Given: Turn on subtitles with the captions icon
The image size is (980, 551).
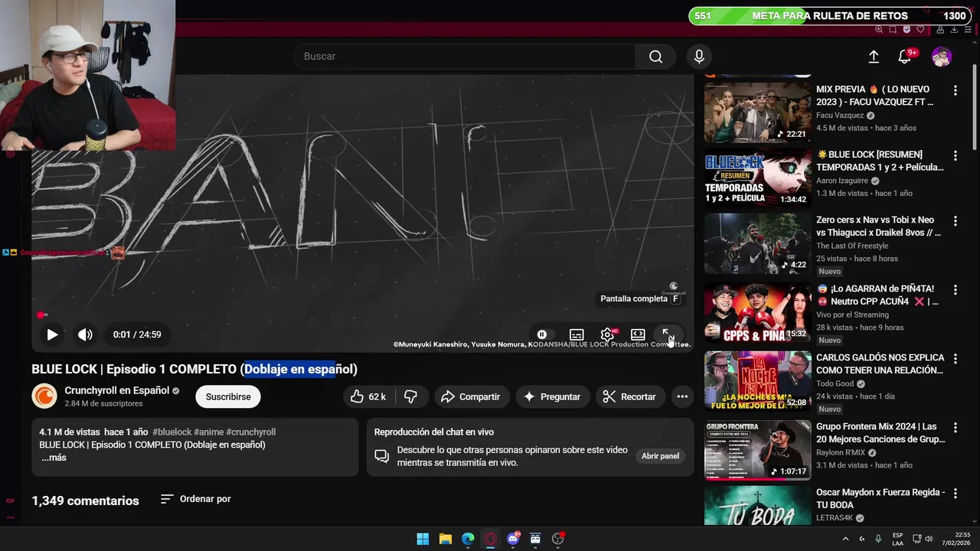Looking at the screenshot, I should pyautogui.click(x=577, y=334).
